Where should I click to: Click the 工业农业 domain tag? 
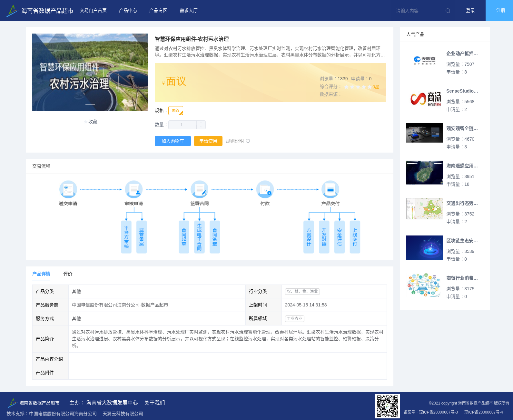tap(295, 319)
